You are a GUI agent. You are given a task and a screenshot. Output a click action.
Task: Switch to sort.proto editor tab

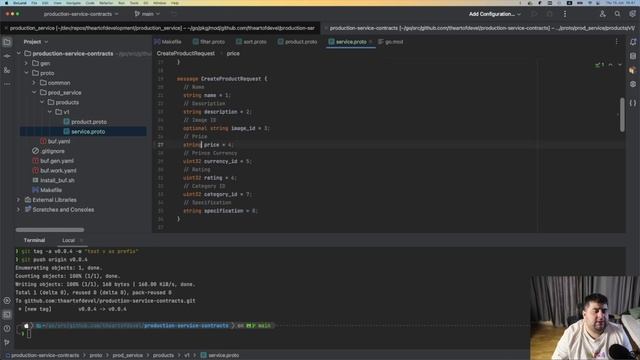point(251,42)
